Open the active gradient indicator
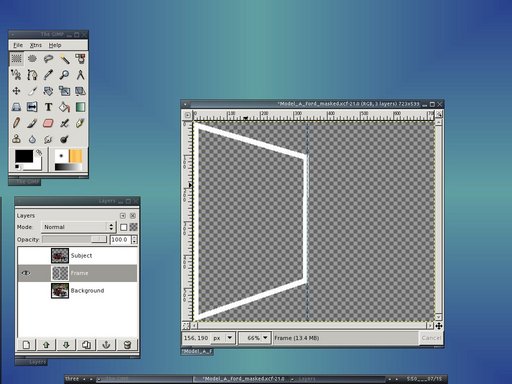 (x=68, y=167)
